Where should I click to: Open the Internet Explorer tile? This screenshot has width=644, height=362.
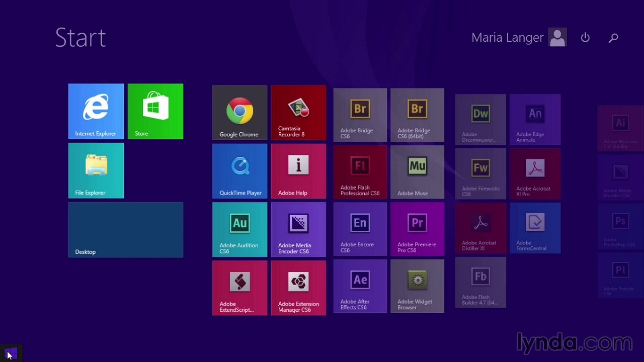click(x=96, y=111)
